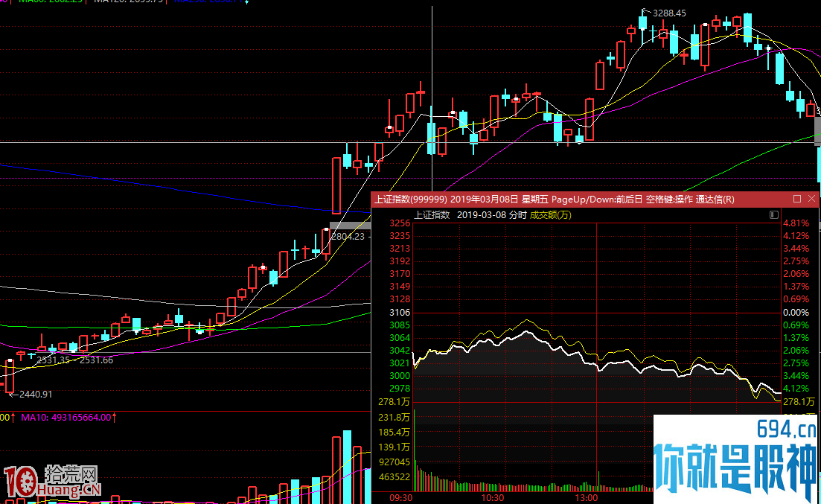Click the 09:30 time axis label
Screen dimensions: 821x504
(401, 498)
